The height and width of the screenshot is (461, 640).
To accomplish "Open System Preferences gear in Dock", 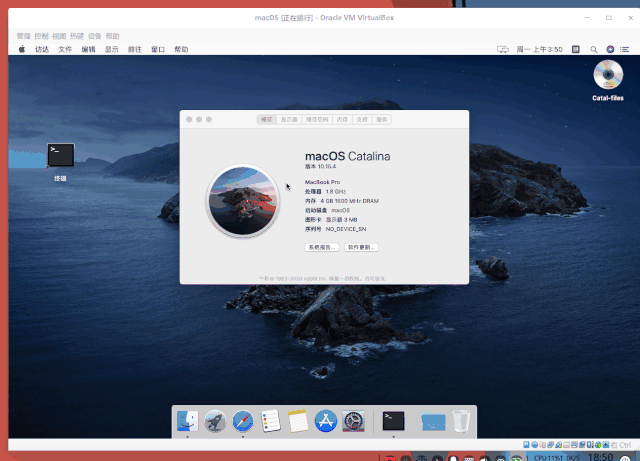I will coord(353,421).
